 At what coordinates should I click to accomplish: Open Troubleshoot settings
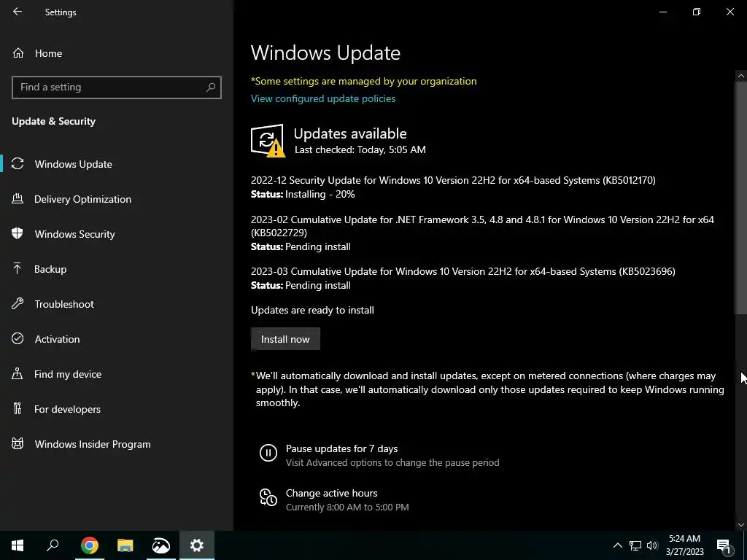tap(117, 304)
